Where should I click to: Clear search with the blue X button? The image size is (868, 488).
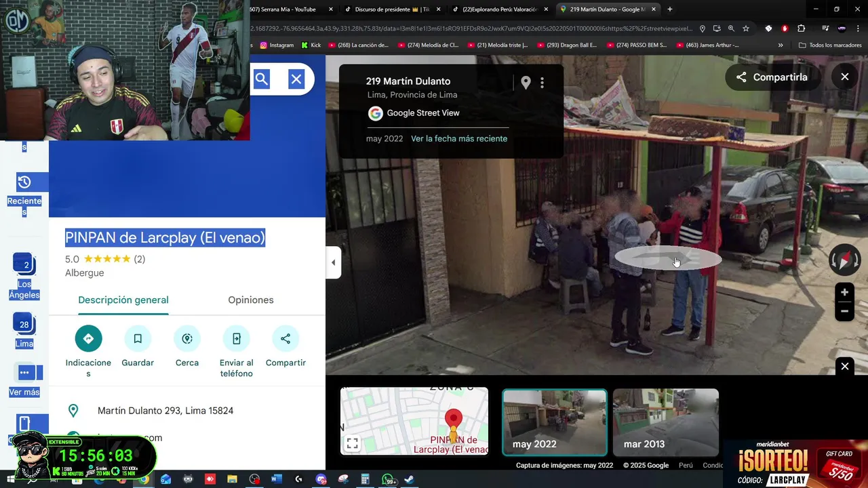click(x=296, y=79)
